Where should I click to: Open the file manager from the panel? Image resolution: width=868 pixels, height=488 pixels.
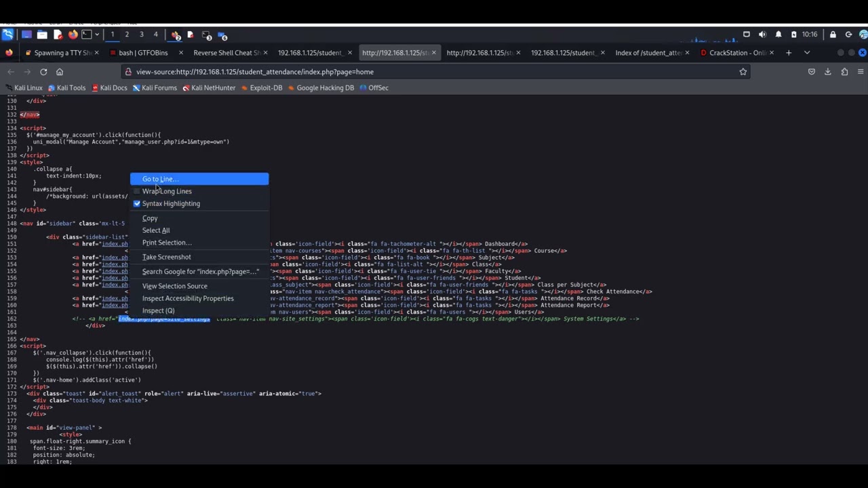pyautogui.click(x=42, y=35)
